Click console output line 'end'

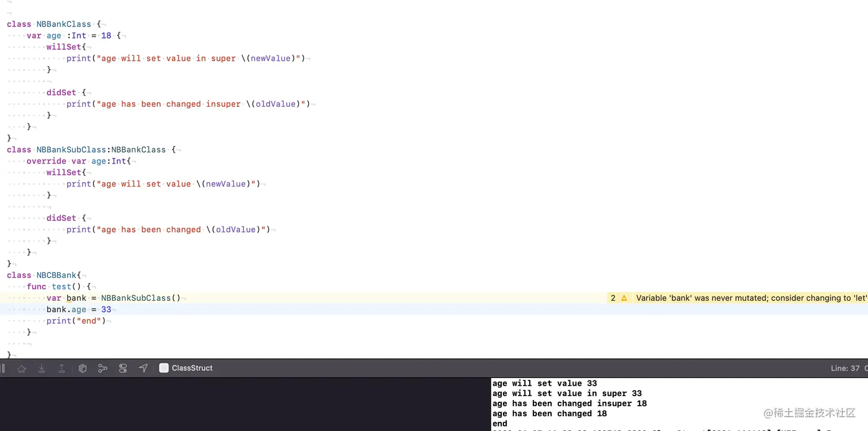point(500,424)
